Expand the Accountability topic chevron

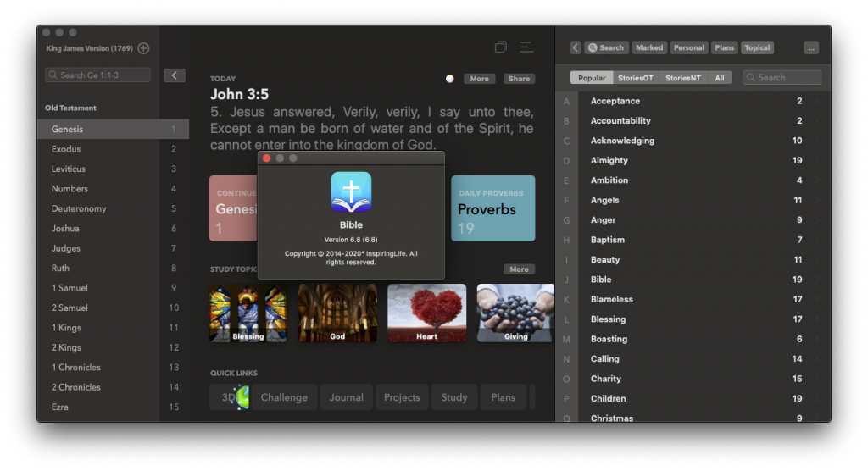816,120
